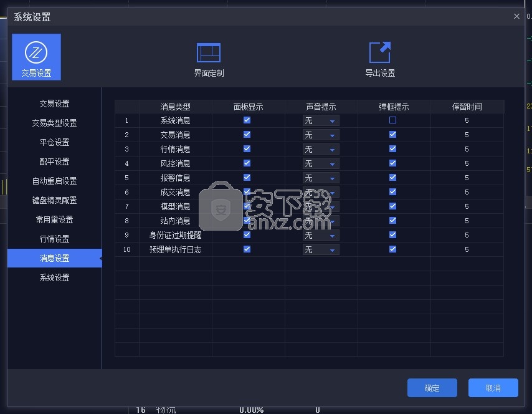
Task: Select the 成交消息 row label
Action: tap(176, 192)
